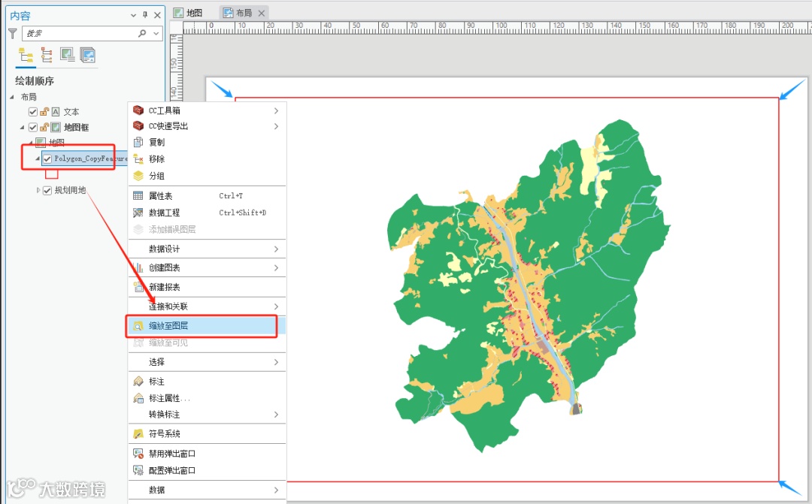Toggle the 地图框 visibility checkbox
This screenshot has width=812, height=504.
[32, 127]
